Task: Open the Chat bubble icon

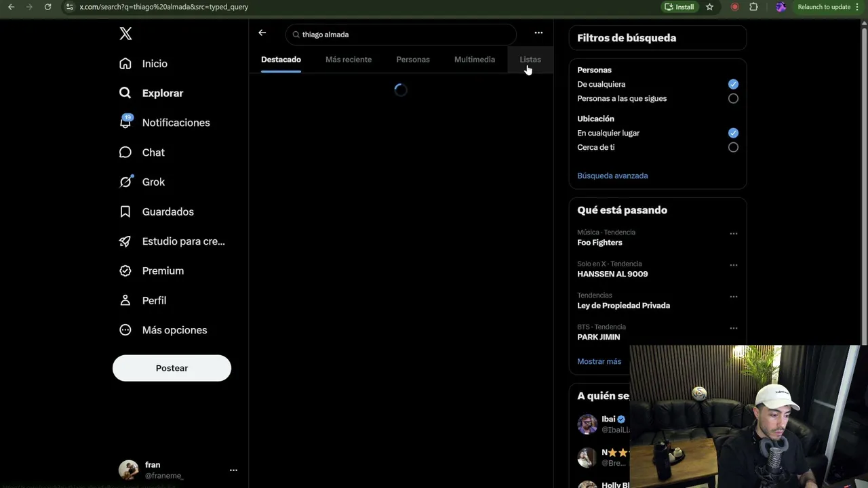Action: pyautogui.click(x=125, y=152)
